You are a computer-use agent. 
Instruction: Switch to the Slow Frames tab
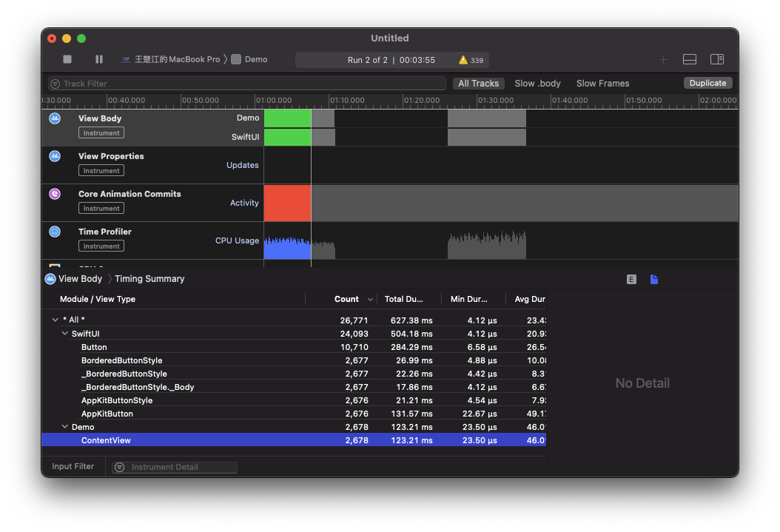click(602, 84)
